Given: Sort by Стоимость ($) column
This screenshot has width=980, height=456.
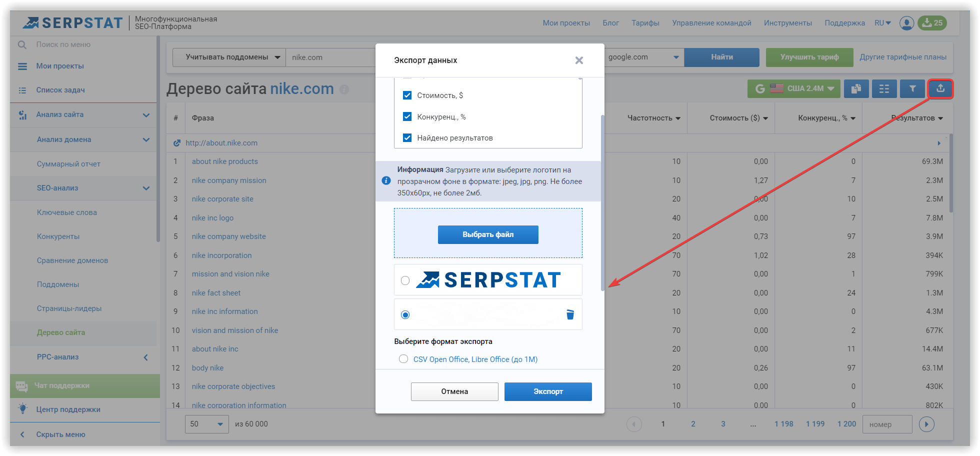Looking at the screenshot, I should click(738, 118).
